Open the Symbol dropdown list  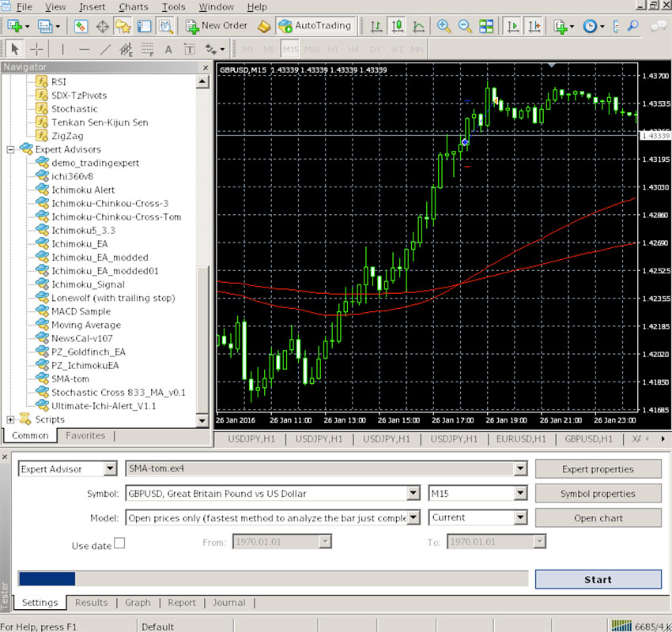coord(413,493)
